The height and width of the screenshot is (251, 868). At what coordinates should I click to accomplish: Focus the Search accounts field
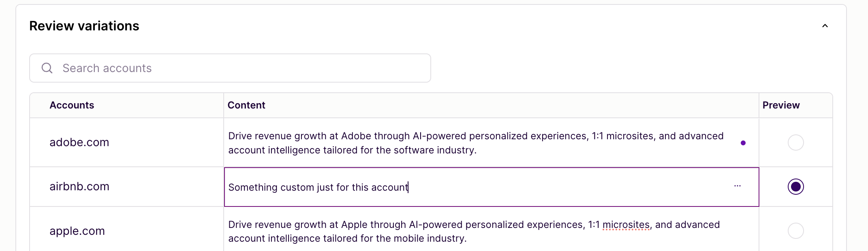coord(230,68)
